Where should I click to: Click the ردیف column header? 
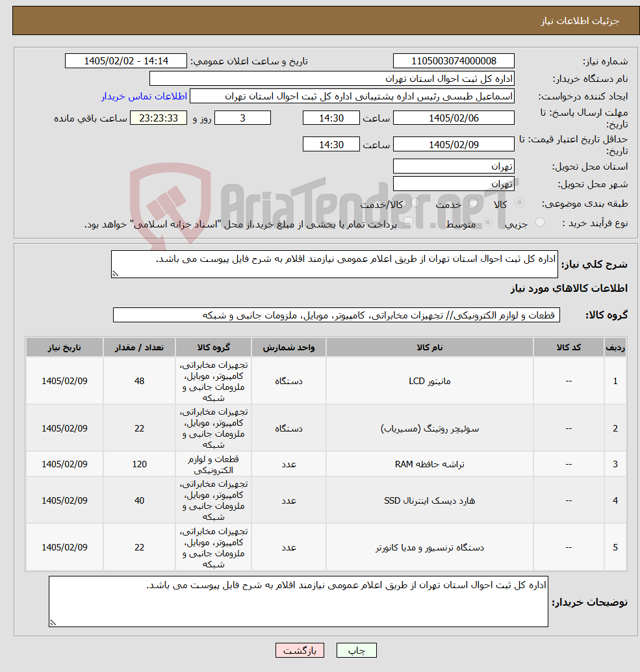click(615, 348)
